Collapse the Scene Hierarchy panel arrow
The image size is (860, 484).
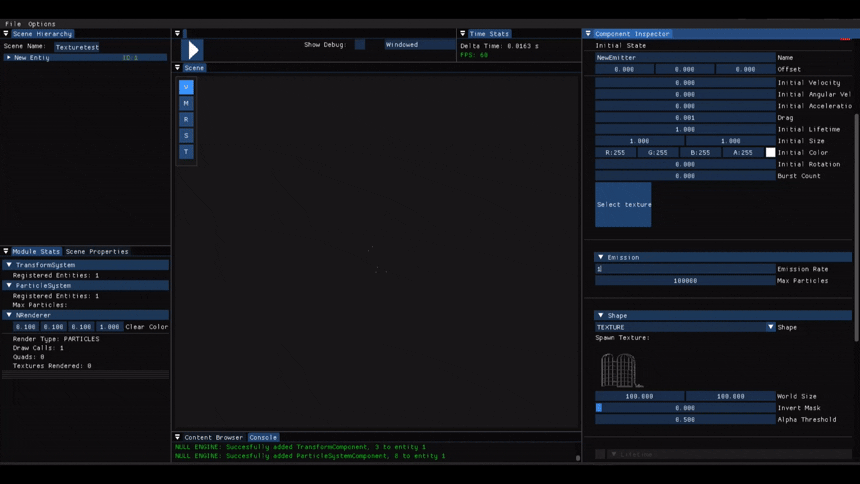click(x=6, y=33)
